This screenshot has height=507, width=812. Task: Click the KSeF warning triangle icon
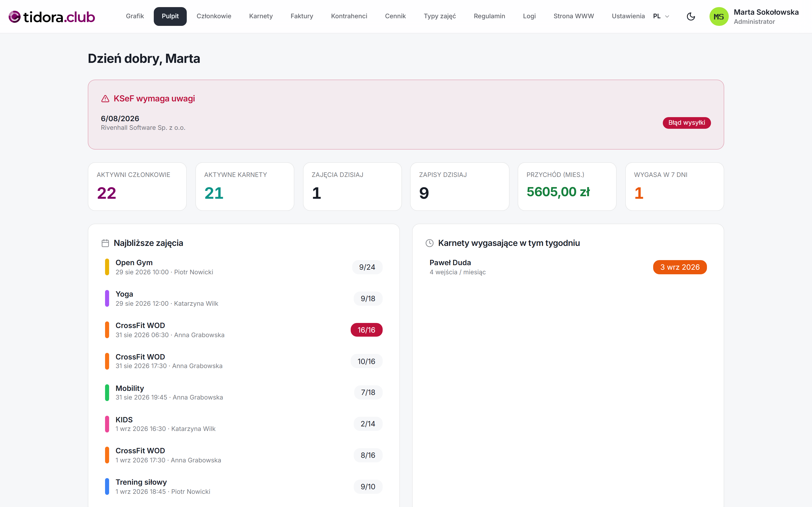[x=105, y=99]
